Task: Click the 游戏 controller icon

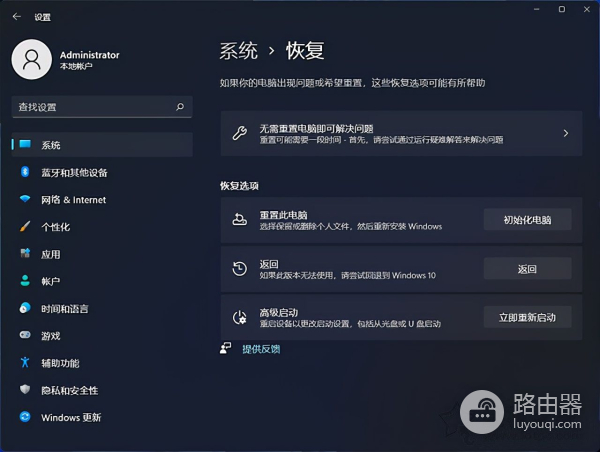Action: 25,335
